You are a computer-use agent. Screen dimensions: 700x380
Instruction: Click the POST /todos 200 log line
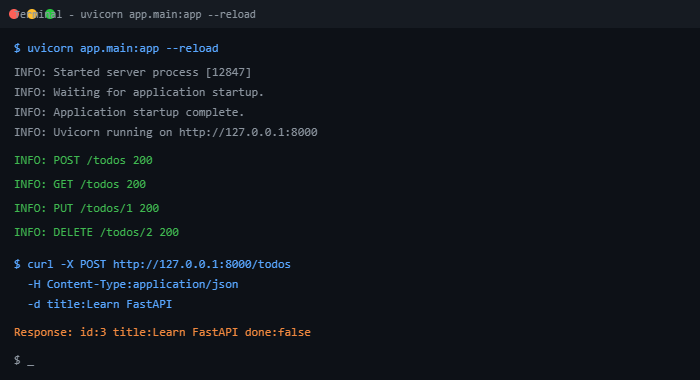[83, 160]
